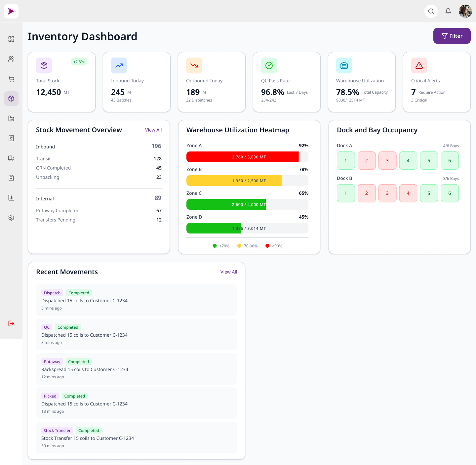
Task: Open Stock Transfer 15 coils movement entry
Action: 137,438
